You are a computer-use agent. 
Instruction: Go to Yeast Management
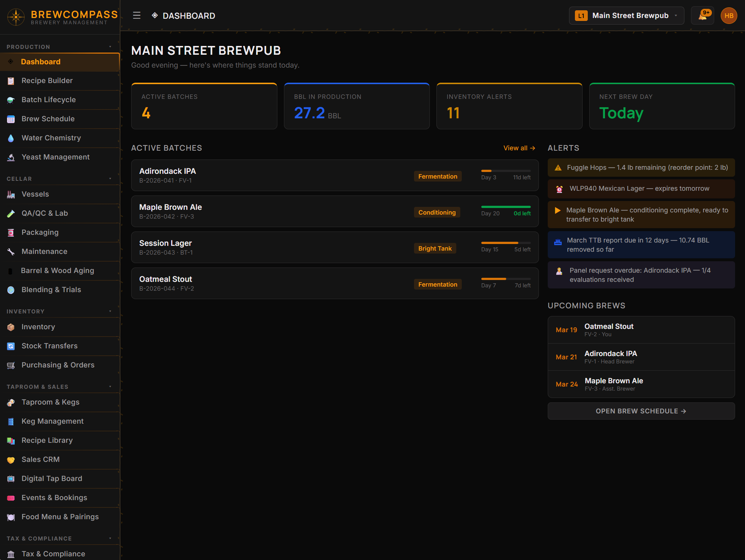pyautogui.click(x=60, y=157)
